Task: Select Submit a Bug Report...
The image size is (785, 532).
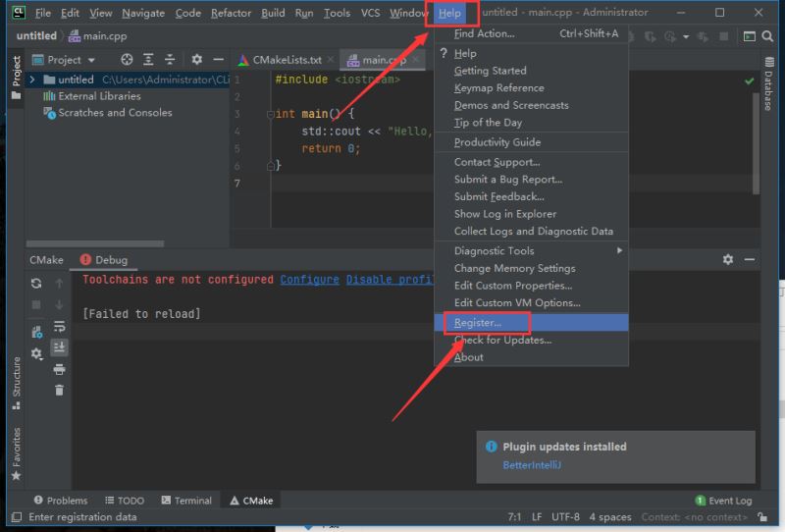Action: [x=531, y=180]
